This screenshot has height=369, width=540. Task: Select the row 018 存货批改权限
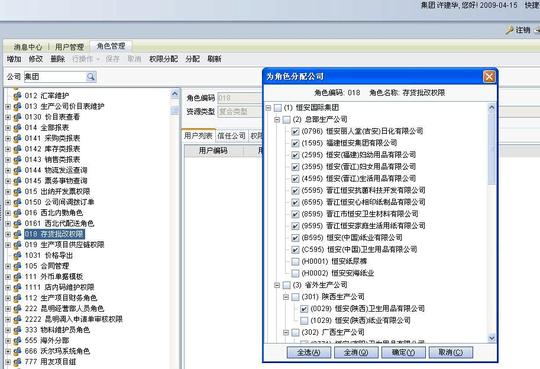54,234
